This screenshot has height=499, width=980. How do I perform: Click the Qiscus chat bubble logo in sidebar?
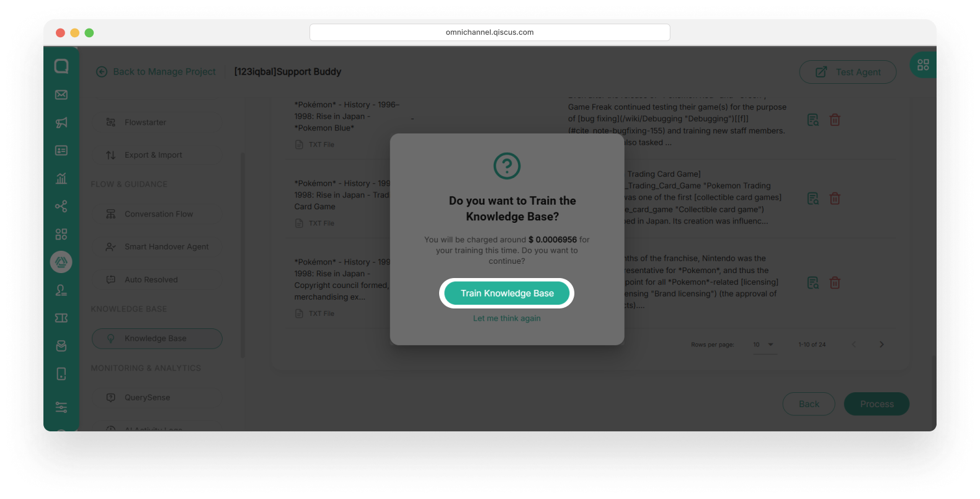[61, 66]
